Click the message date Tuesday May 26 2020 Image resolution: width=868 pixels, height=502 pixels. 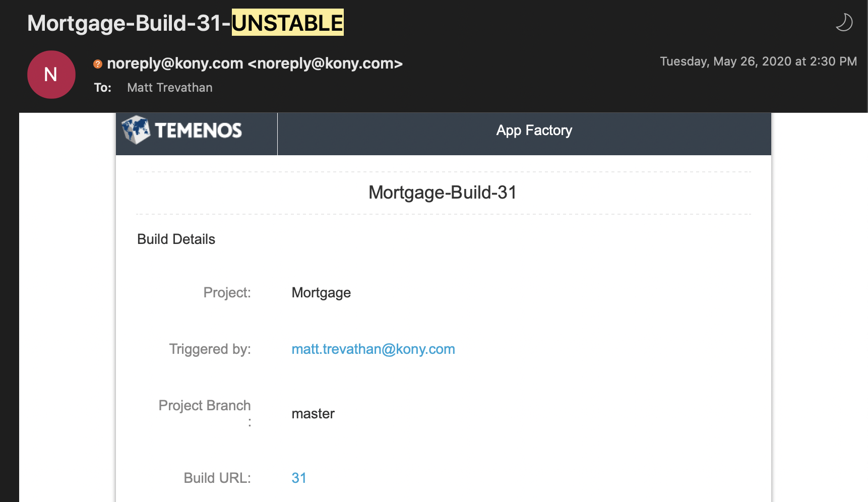[758, 61]
